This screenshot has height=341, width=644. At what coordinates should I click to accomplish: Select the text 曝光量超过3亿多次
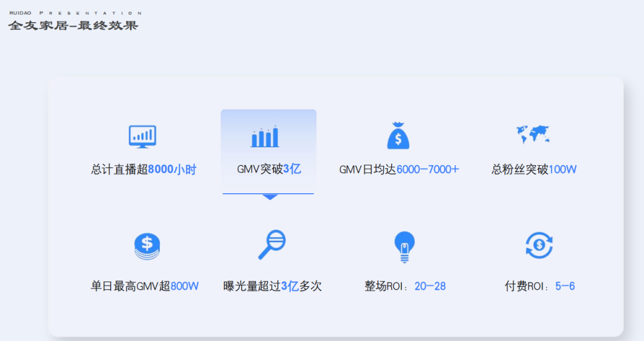[x=273, y=286]
